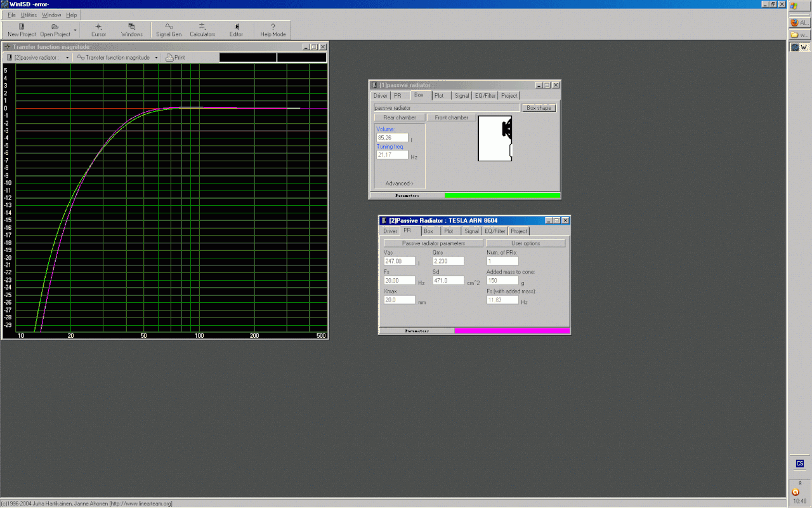Print the transfer function graph
812x508 pixels.
pos(175,58)
